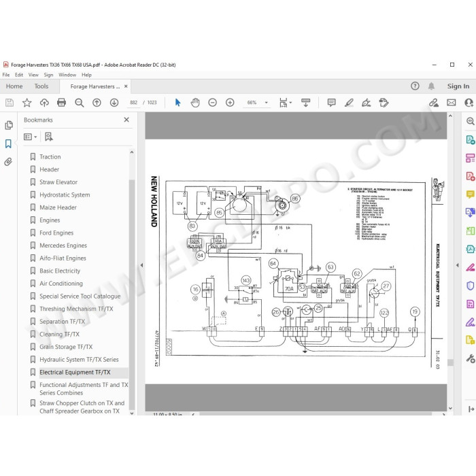This screenshot has height=476, width=476.
Task: Open Export PDF tool in right pane
Action: [x=471, y=139]
